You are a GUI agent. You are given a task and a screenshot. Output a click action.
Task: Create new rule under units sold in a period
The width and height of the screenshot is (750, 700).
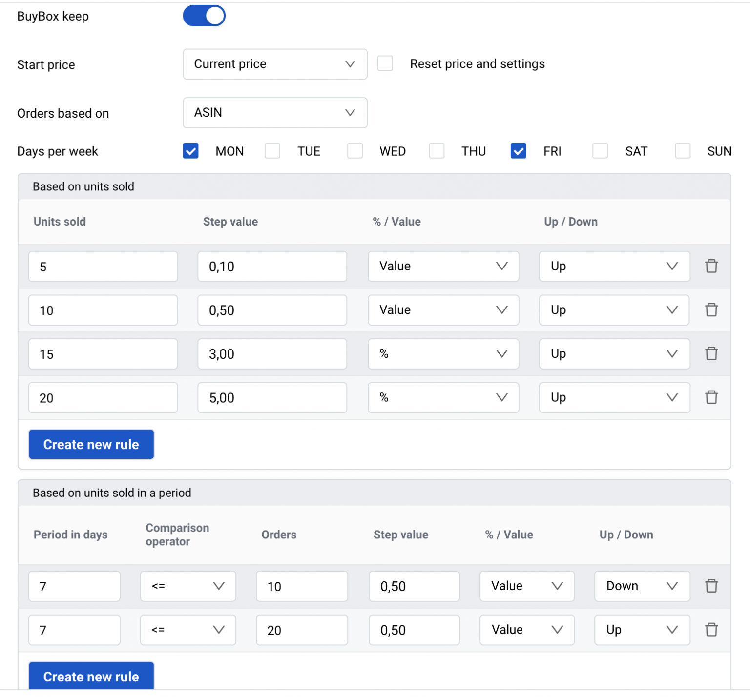[91, 676]
